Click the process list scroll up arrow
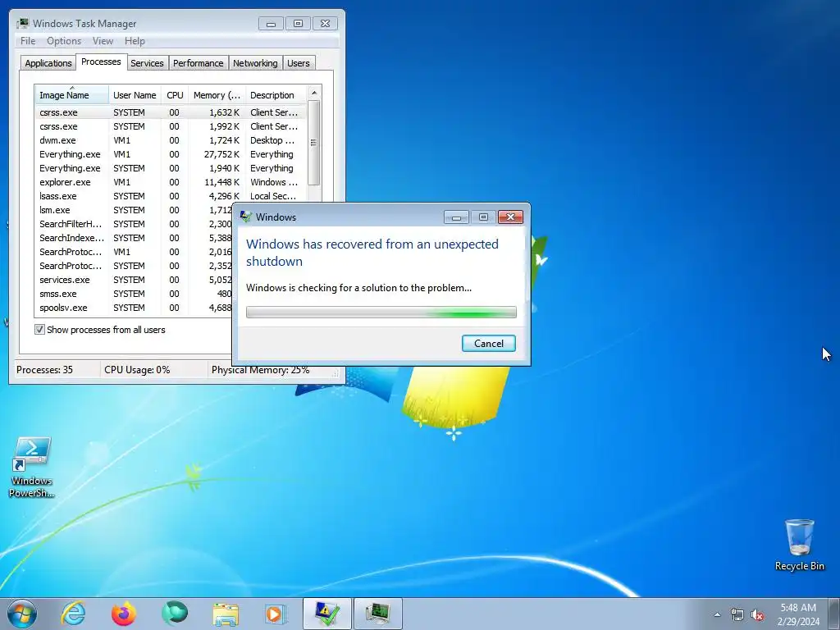Viewport: 840px width, 630px height. tap(314, 94)
